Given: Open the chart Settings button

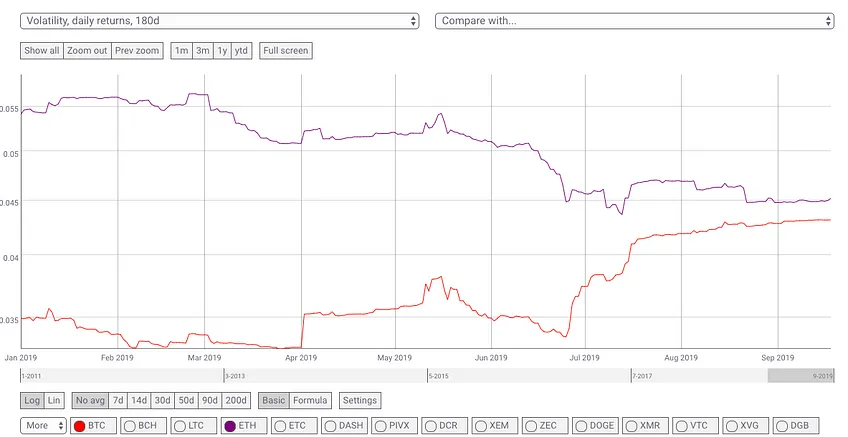Looking at the screenshot, I should [x=360, y=401].
